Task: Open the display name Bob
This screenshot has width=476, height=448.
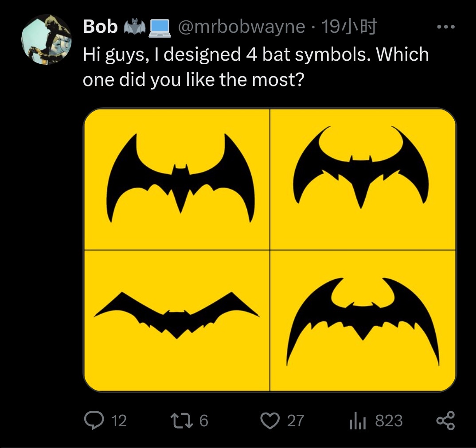Action: coord(100,27)
